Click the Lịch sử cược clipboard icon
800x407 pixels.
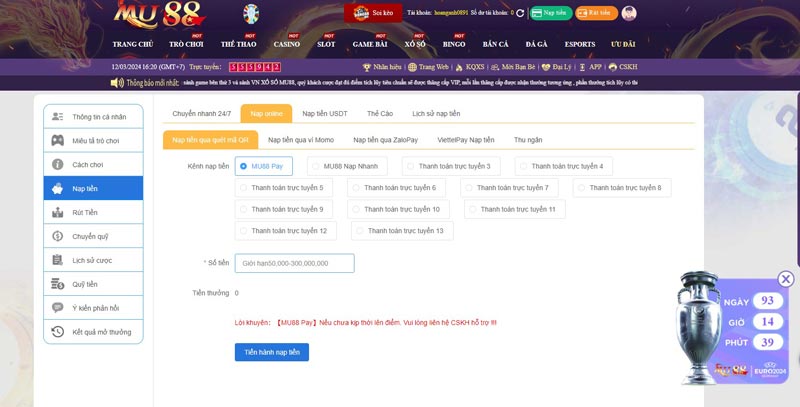pos(58,260)
